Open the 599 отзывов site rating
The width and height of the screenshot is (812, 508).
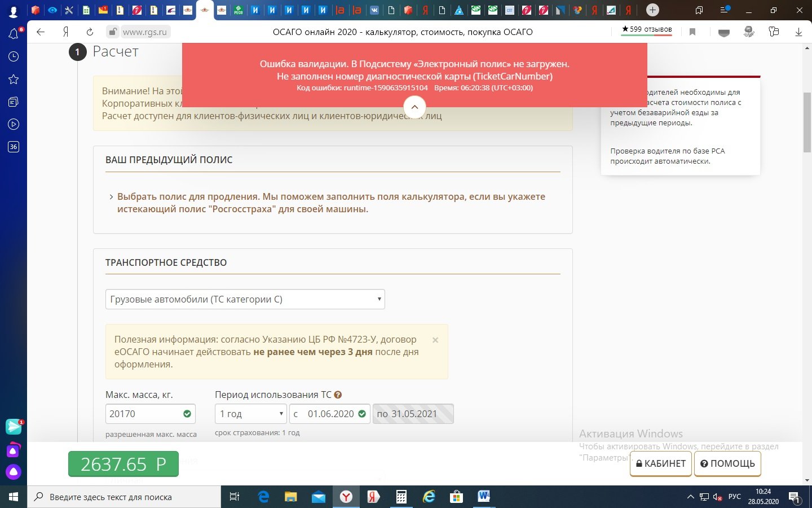pyautogui.click(x=647, y=29)
